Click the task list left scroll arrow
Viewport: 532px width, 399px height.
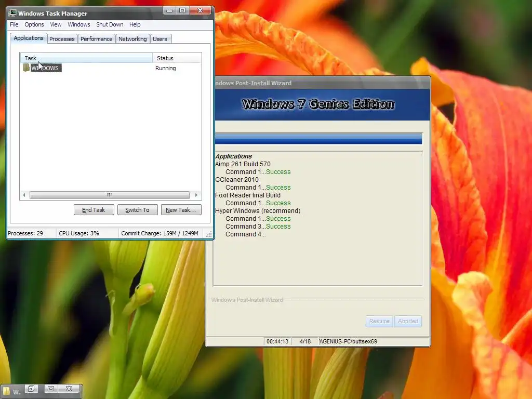pos(24,195)
